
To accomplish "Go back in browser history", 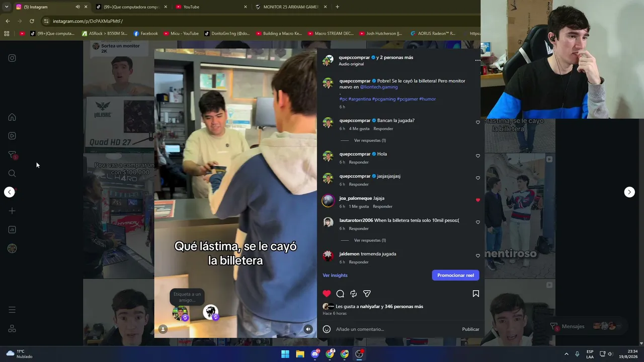I will (x=8, y=21).
